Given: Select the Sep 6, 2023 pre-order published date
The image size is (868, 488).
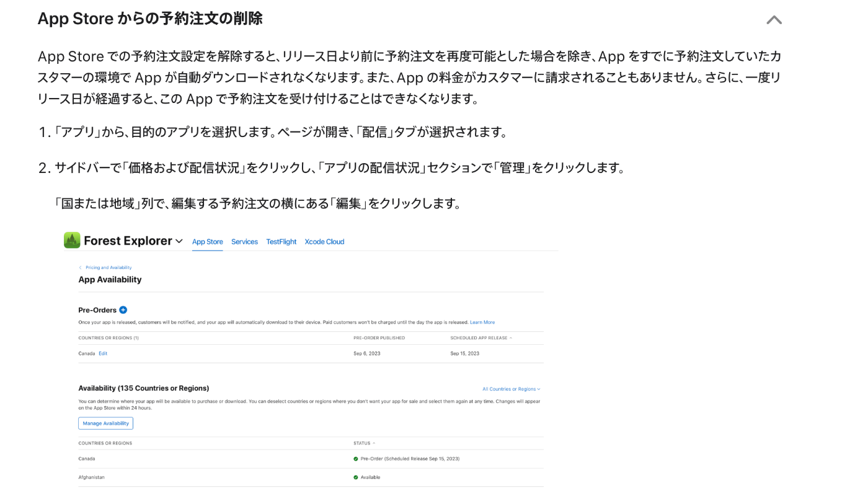Looking at the screenshot, I should coord(367,353).
